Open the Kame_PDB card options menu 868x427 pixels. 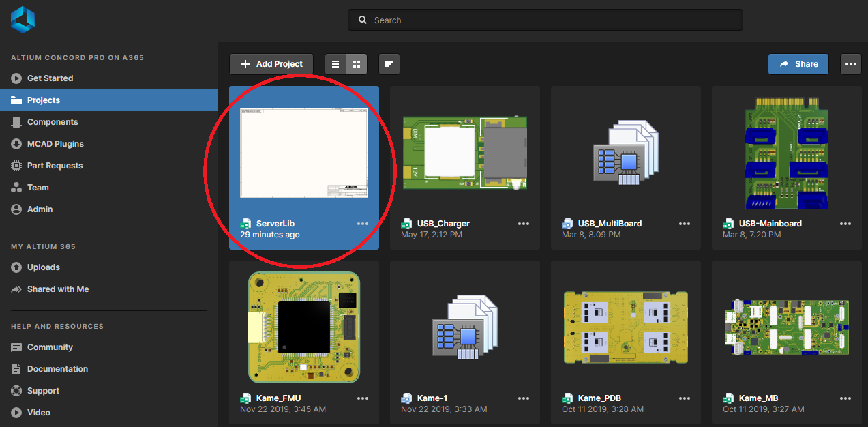685,398
